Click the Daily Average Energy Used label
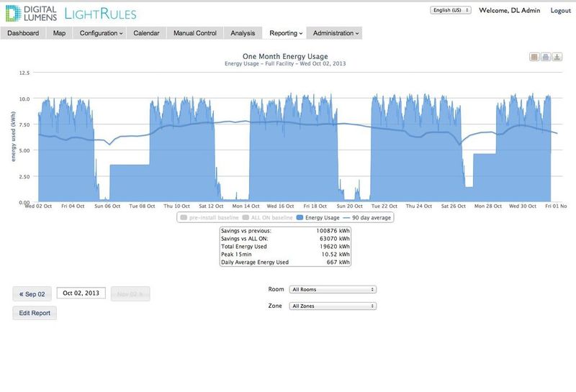 pyautogui.click(x=255, y=263)
